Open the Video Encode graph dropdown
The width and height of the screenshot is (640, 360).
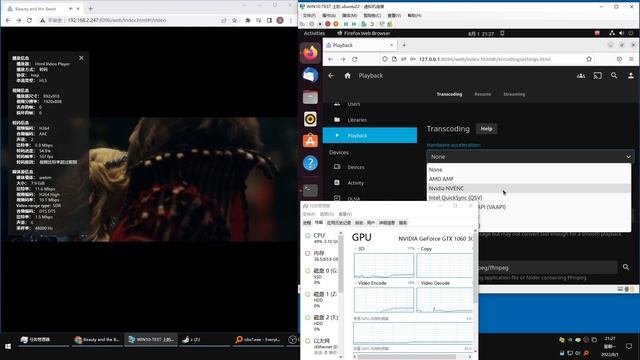(x=356, y=283)
